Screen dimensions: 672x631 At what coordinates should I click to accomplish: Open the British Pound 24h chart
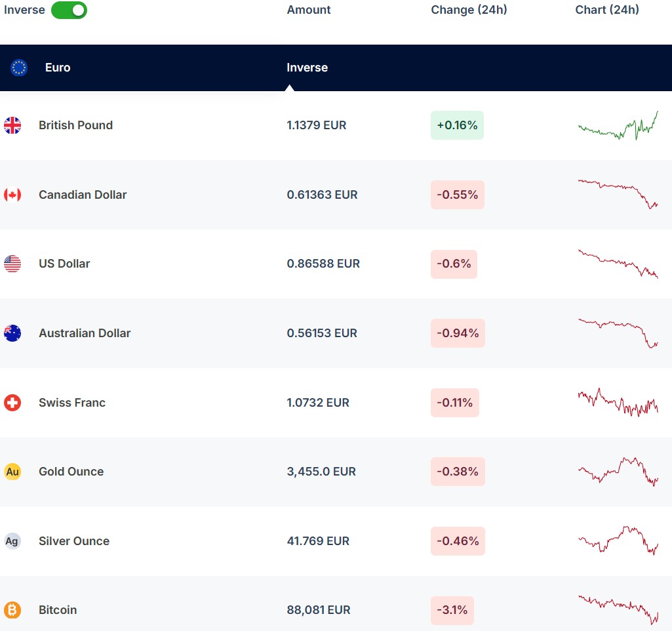point(618,125)
